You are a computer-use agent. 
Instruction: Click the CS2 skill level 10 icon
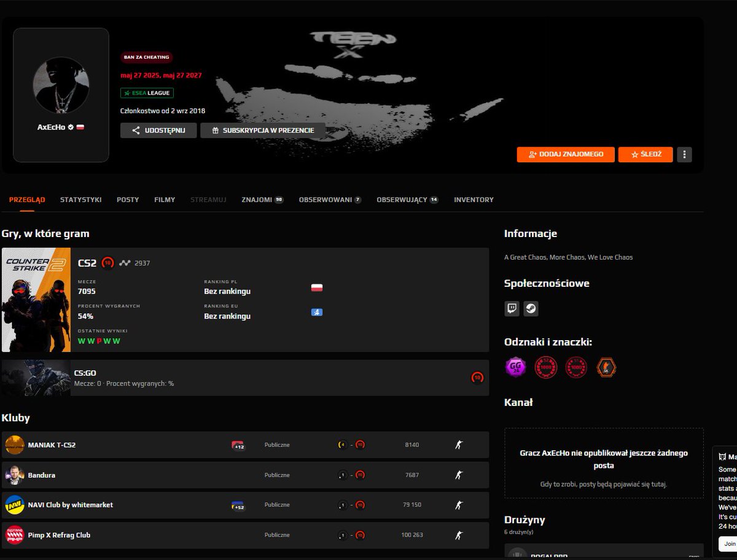coord(108,263)
